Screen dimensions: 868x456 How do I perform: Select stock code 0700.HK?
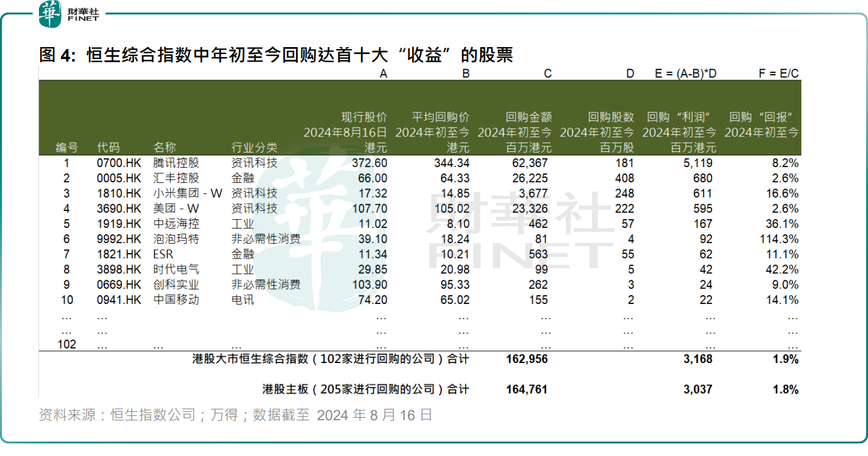(119, 163)
